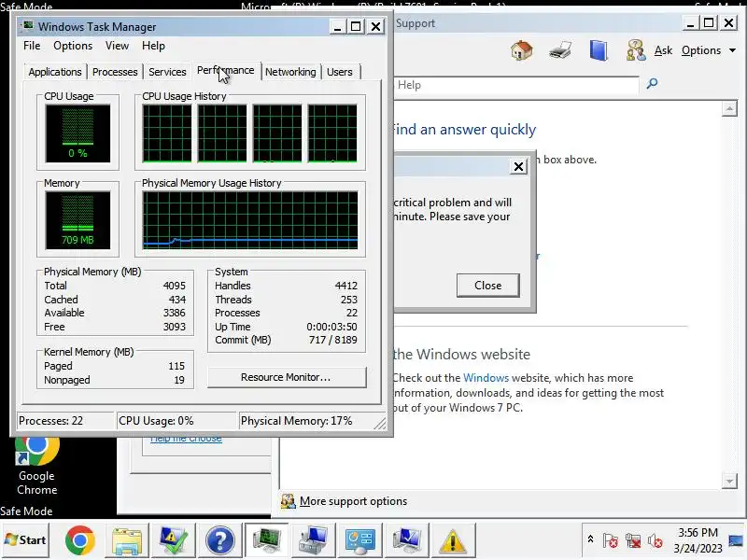Open Windows Explorer from the taskbar
Viewport: 747px width, 560px height.
pyautogui.click(x=126, y=540)
